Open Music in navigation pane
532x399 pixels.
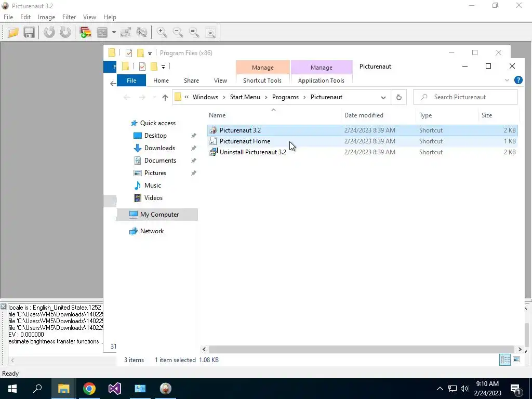pyautogui.click(x=152, y=185)
